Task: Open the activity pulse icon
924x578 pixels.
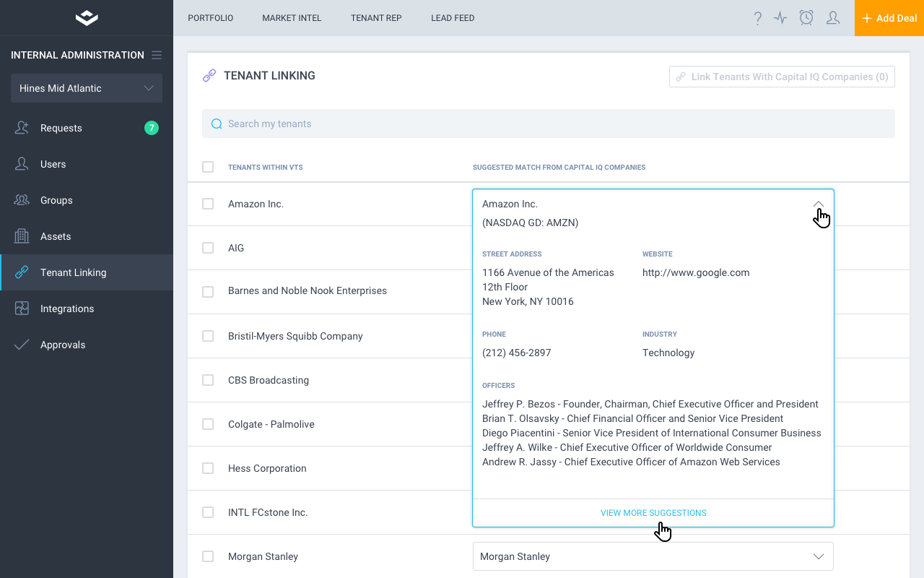Action: pos(780,18)
